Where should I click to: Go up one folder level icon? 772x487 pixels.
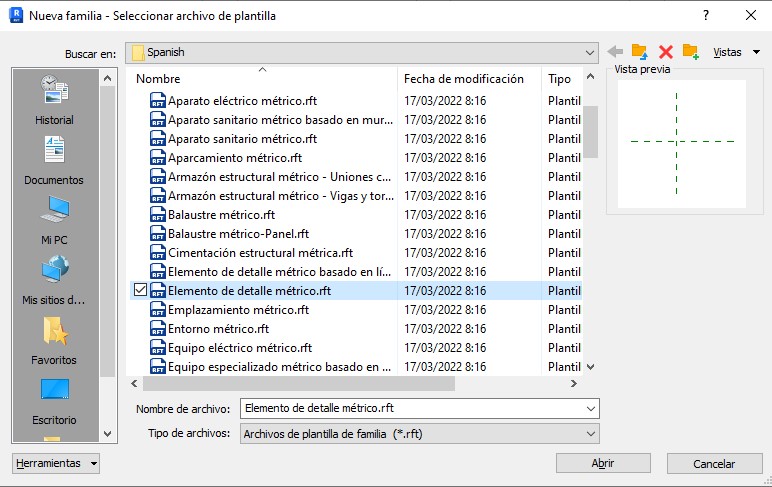tap(640, 52)
